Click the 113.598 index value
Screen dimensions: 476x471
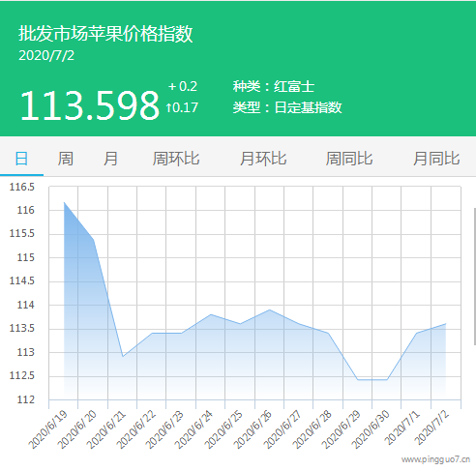coord(90,105)
